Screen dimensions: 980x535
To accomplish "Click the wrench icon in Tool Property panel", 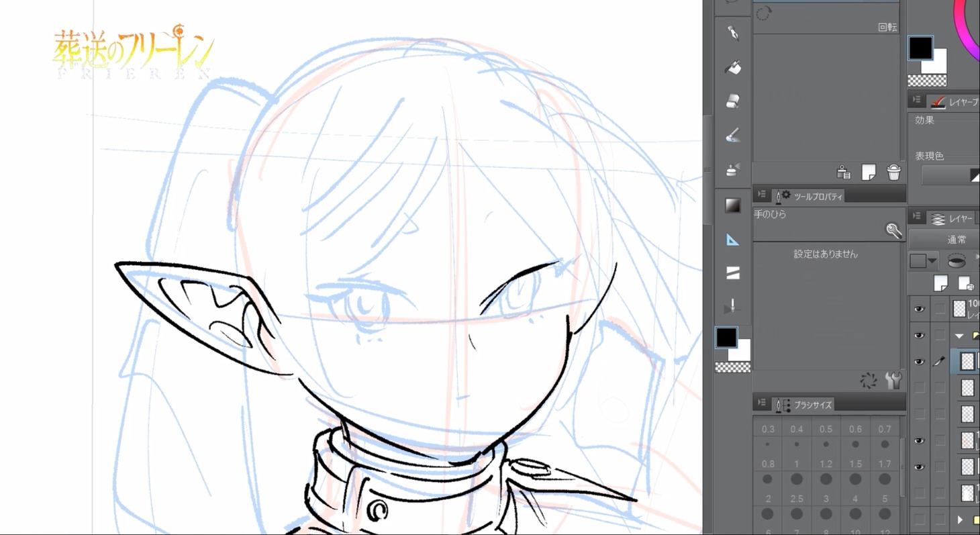I will (893, 381).
